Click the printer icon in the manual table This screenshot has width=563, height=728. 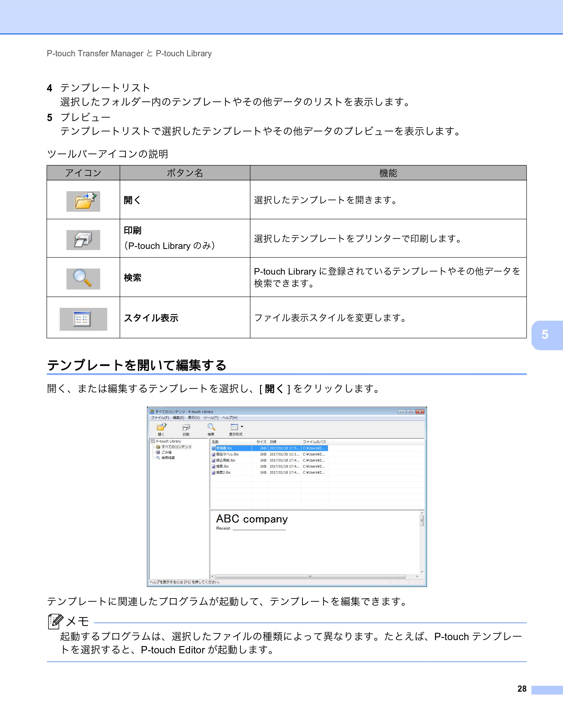coord(83,240)
